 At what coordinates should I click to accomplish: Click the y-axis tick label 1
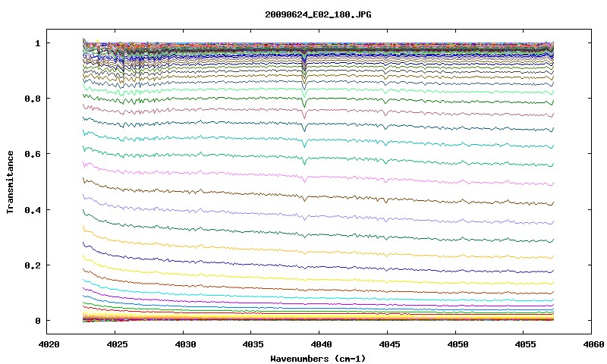[x=37, y=43]
